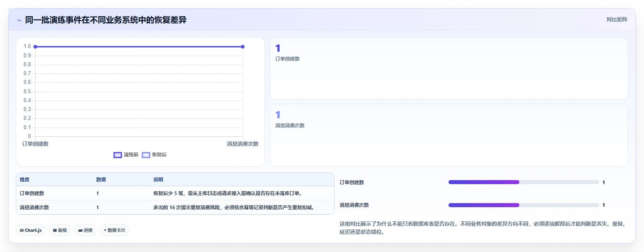
Task: Toggle the 恢复后 legend swatch
Action: pyautogui.click(x=146, y=155)
